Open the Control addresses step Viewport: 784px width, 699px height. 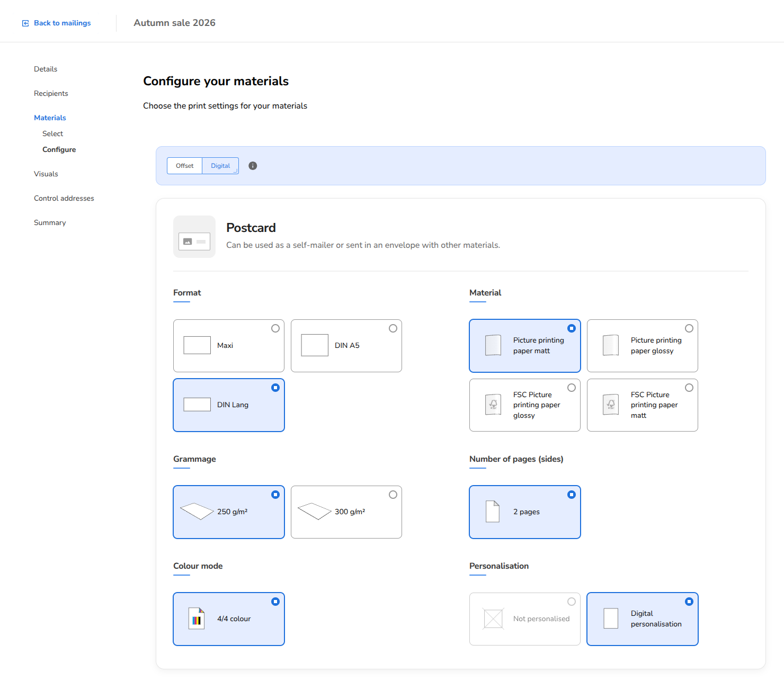point(64,198)
